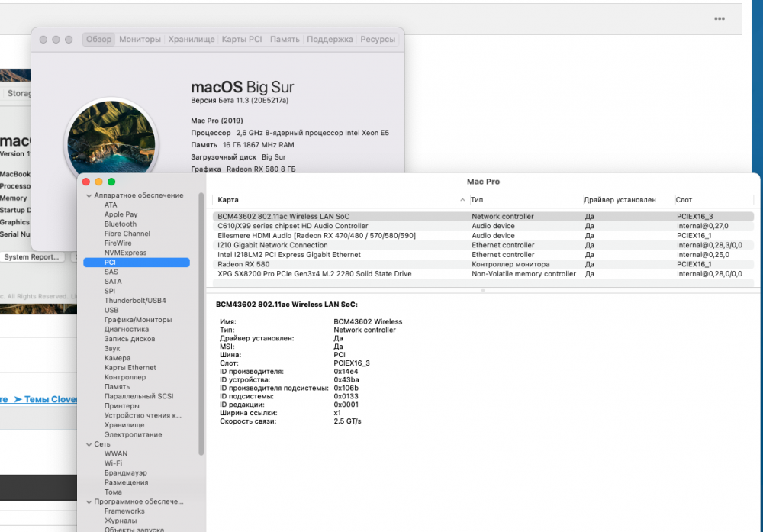Select Wi-Fi under Сеть

[x=113, y=463]
